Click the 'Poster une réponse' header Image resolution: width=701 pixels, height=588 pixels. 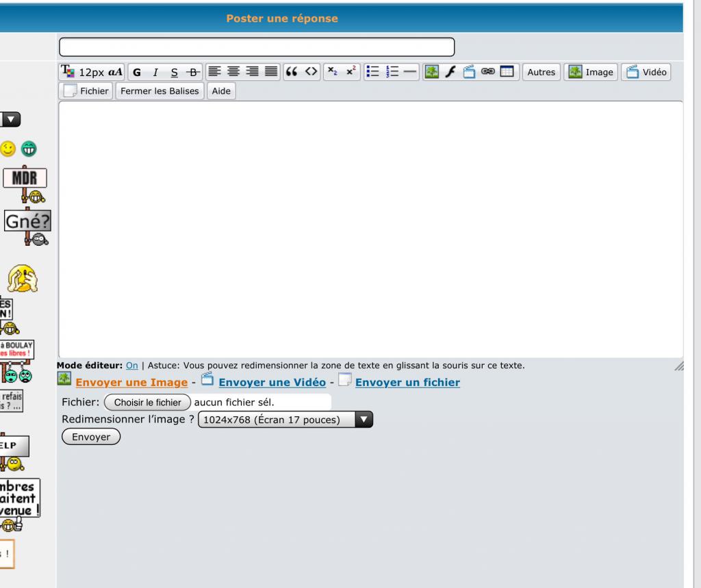point(282,18)
